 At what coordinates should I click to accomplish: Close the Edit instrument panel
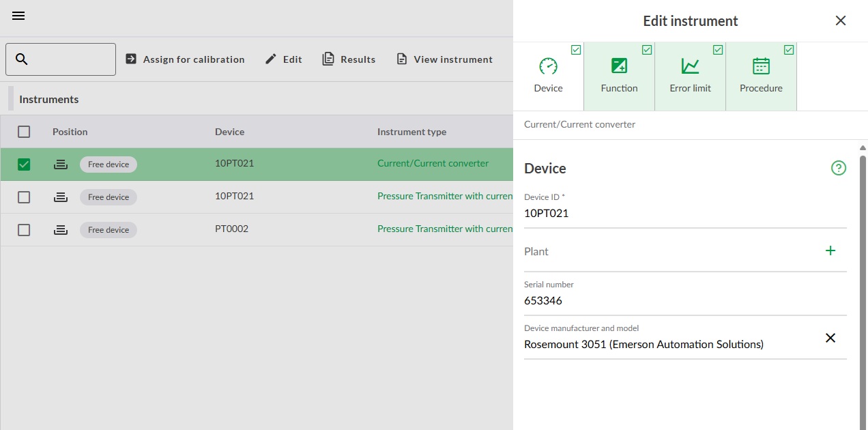pos(840,20)
